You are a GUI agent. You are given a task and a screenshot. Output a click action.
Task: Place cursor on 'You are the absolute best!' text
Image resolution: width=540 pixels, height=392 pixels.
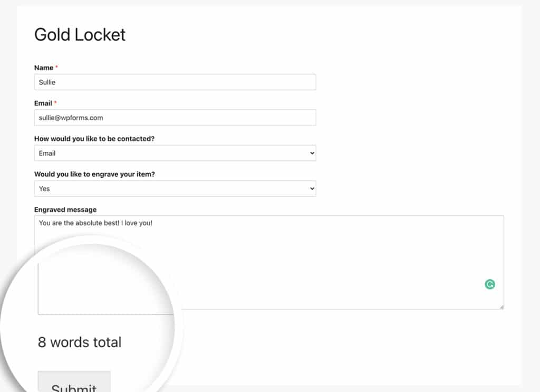coord(79,223)
